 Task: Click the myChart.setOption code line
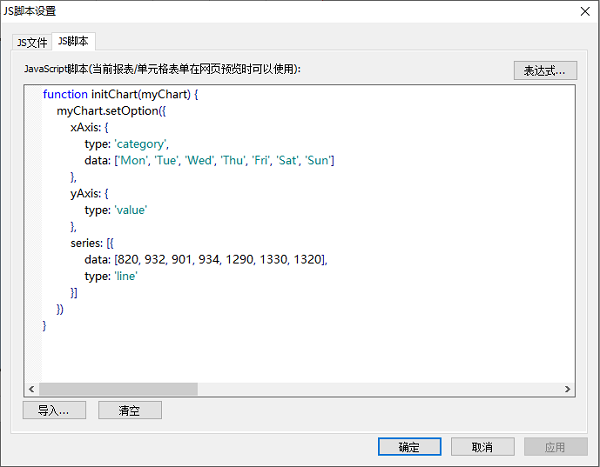click(111, 111)
